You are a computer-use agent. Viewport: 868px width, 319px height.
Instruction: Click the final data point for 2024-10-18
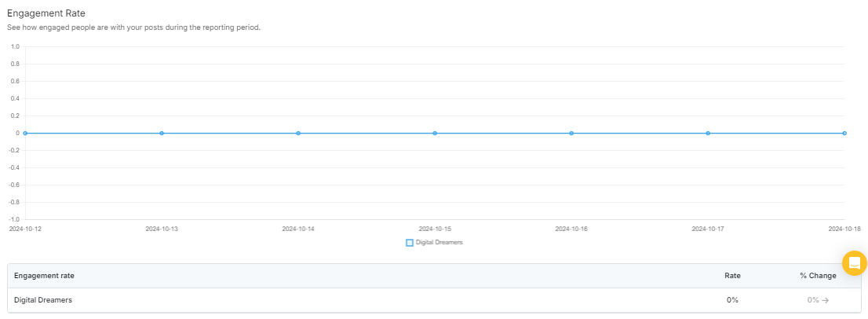point(844,134)
